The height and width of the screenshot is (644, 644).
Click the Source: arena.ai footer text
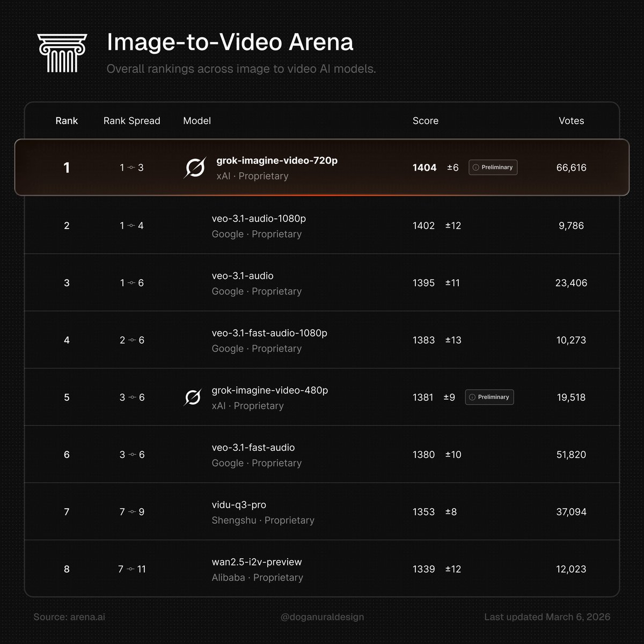[69, 617]
